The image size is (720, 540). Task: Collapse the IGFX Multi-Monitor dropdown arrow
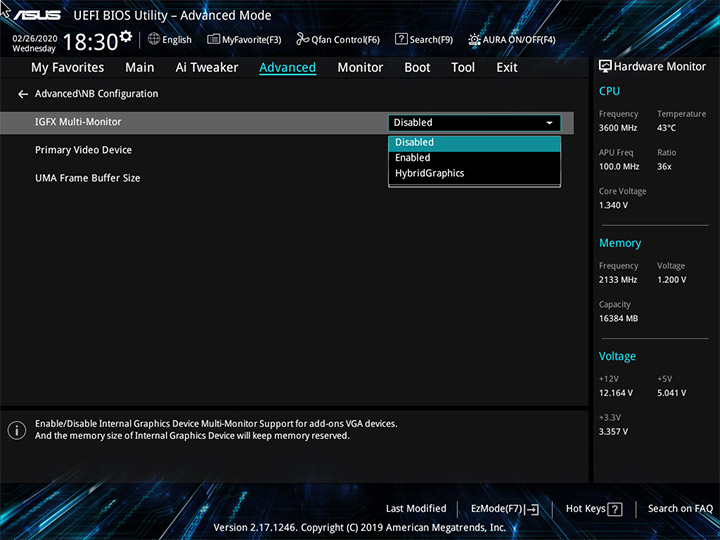click(x=549, y=123)
